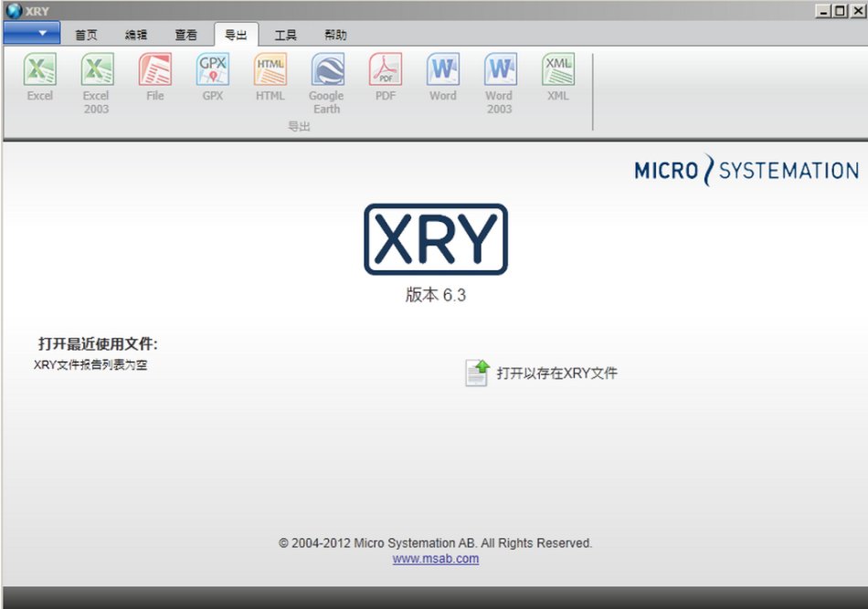Close the XRY window
Viewport: 868px width, 609px height.
point(858,11)
